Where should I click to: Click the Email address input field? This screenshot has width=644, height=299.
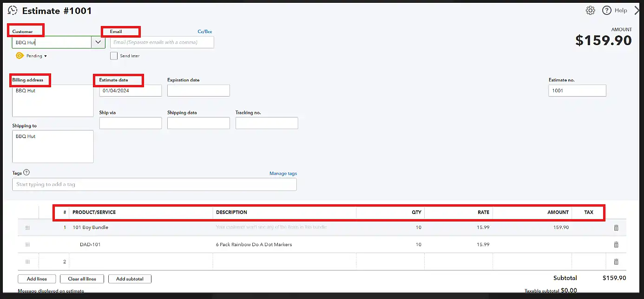(x=162, y=42)
